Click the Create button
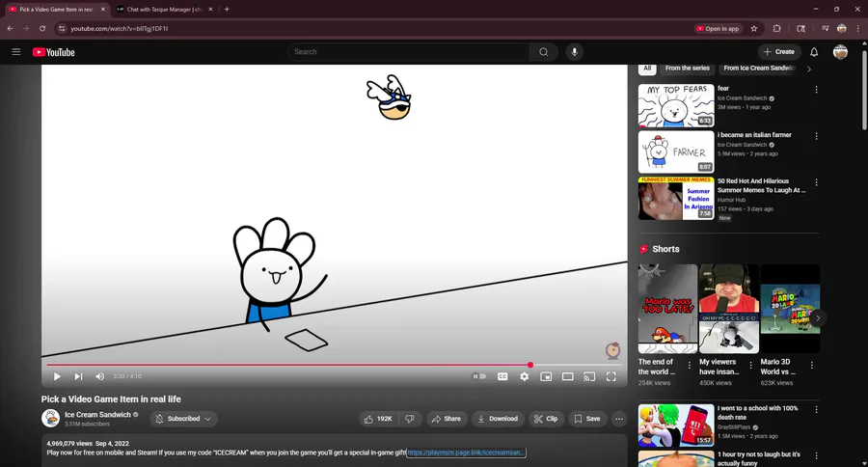 tap(779, 51)
